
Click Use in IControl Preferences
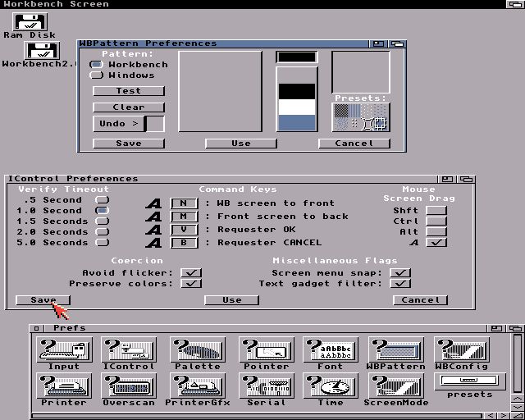(231, 300)
